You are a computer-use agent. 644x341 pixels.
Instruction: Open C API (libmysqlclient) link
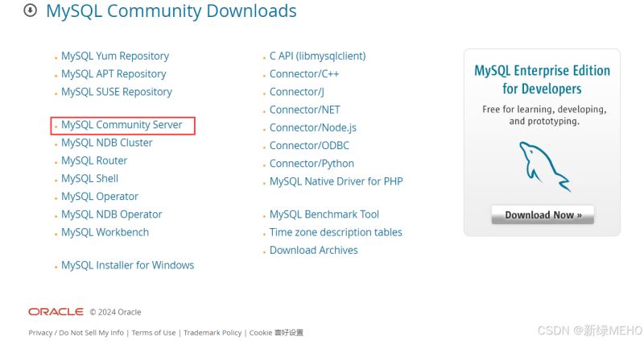coord(317,56)
